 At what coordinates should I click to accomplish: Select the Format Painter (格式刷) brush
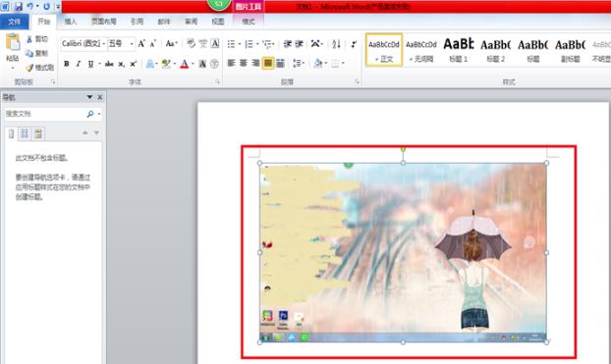point(29,68)
